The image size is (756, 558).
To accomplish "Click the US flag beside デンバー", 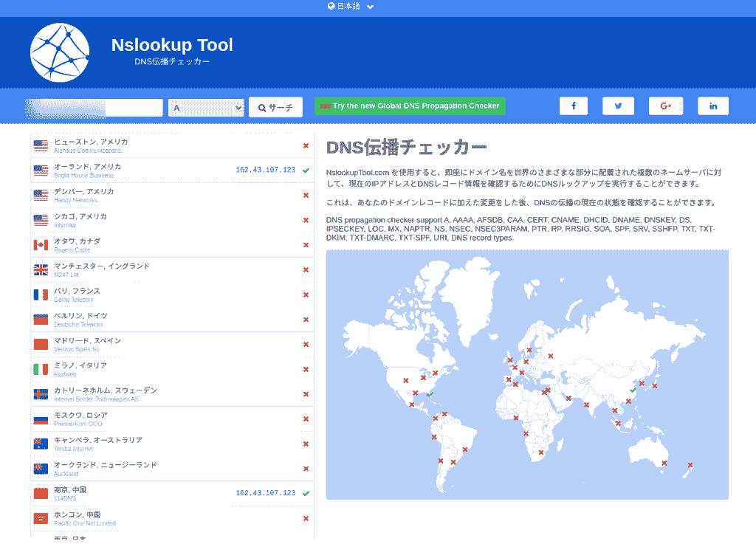I will [41, 195].
